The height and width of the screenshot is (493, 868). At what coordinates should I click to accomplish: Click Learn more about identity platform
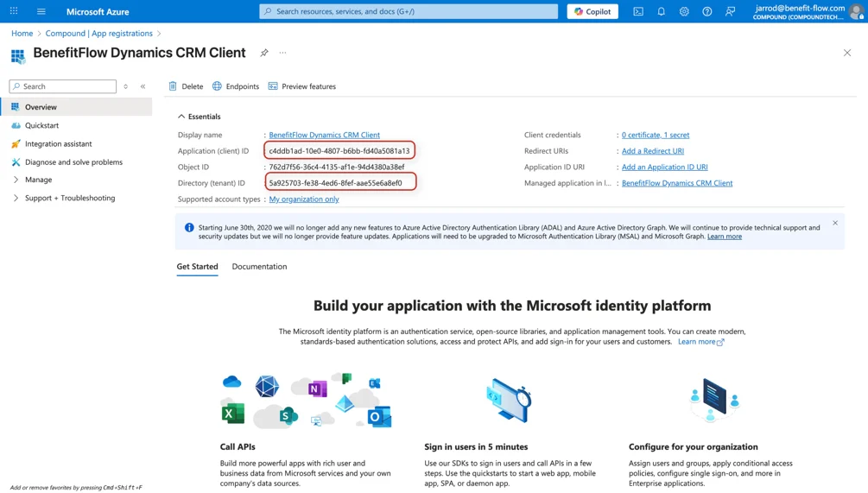(700, 341)
